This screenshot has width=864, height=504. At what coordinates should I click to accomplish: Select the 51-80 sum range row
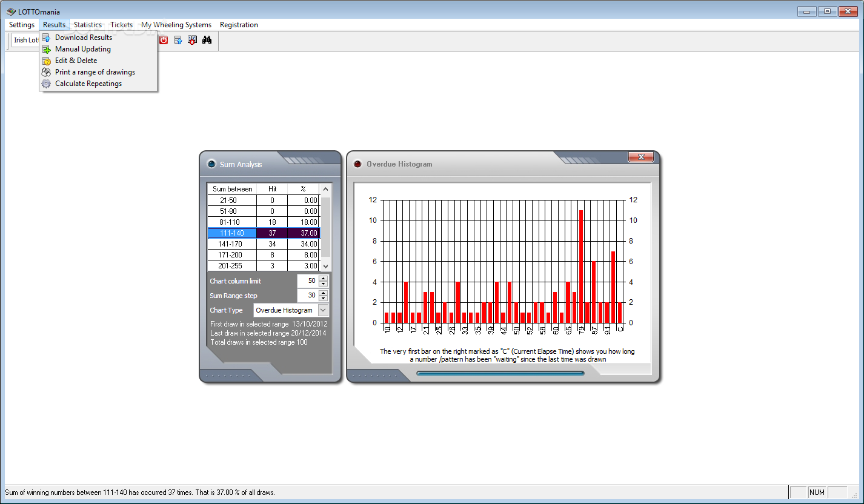coord(264,211)
